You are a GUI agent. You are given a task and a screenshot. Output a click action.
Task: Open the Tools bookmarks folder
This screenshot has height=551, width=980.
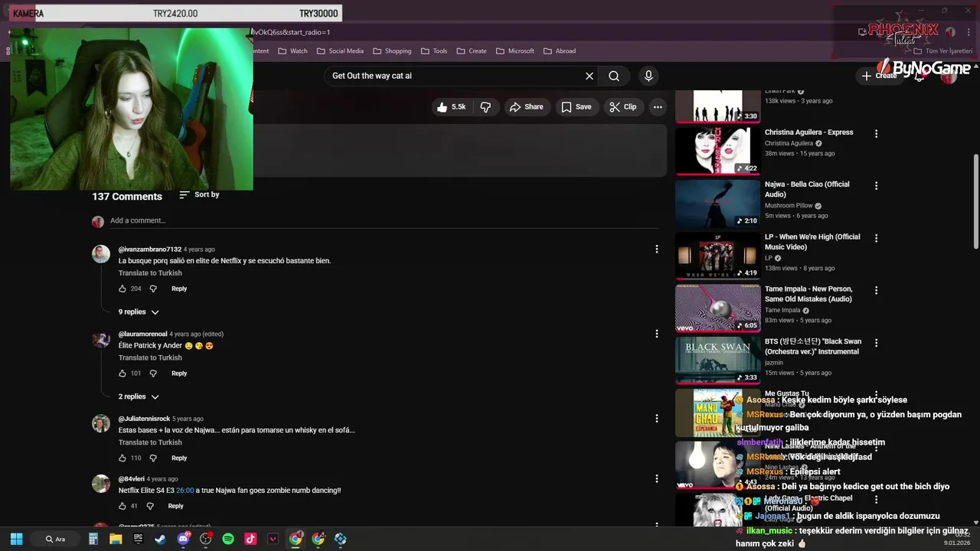433,51
